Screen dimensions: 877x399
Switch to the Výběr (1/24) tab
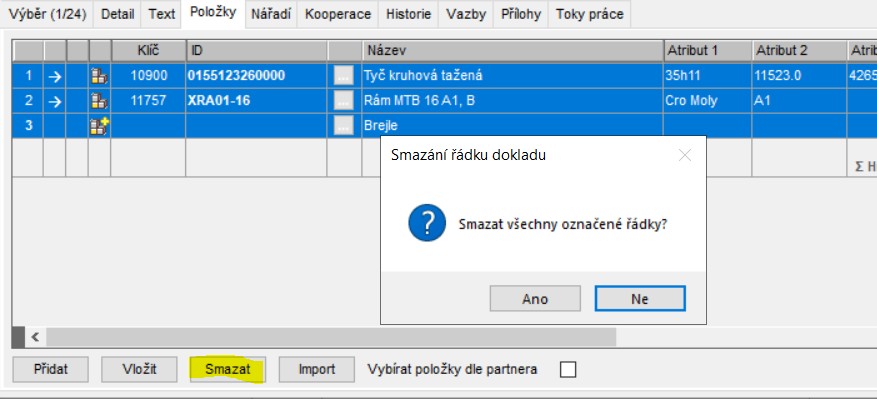coord(48,14)
